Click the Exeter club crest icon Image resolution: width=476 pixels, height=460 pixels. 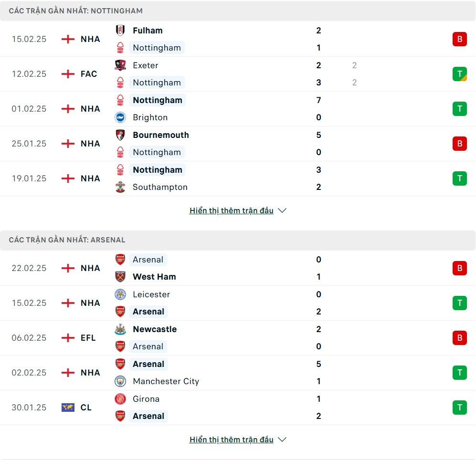(x=120, y=65)
